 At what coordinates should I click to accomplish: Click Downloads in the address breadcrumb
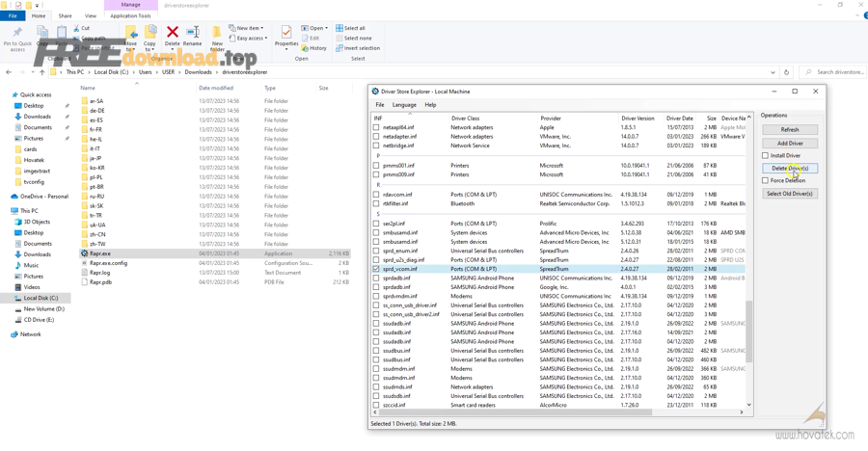198,72
